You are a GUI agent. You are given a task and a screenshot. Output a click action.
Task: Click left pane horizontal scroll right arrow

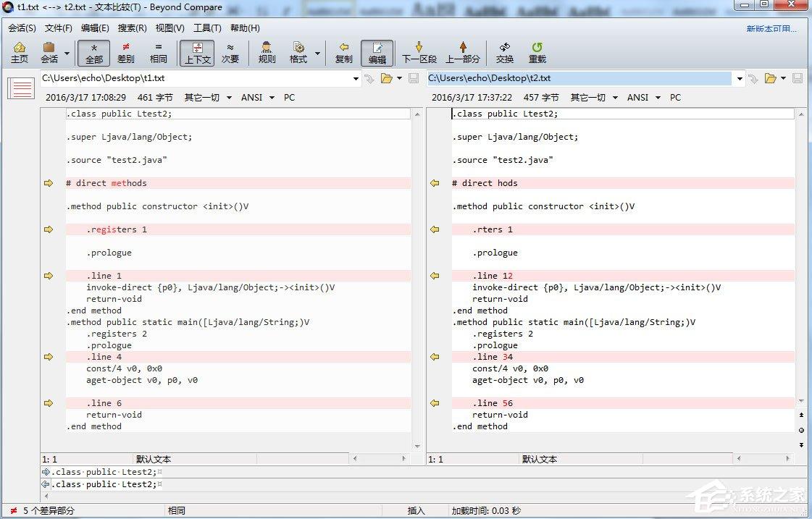click(x=404, y=458)
